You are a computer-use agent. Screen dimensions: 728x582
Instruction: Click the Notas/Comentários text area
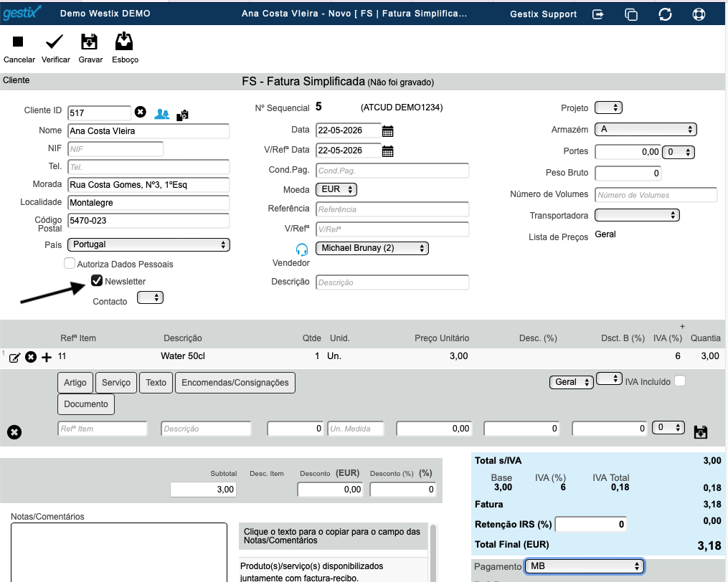tap(119, 553)
